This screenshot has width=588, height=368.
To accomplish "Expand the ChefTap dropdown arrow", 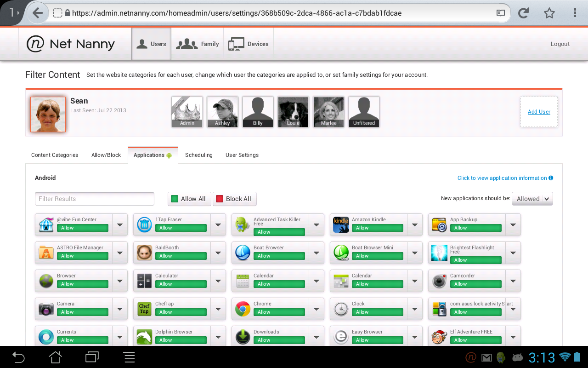I will (x=218, y=309).
